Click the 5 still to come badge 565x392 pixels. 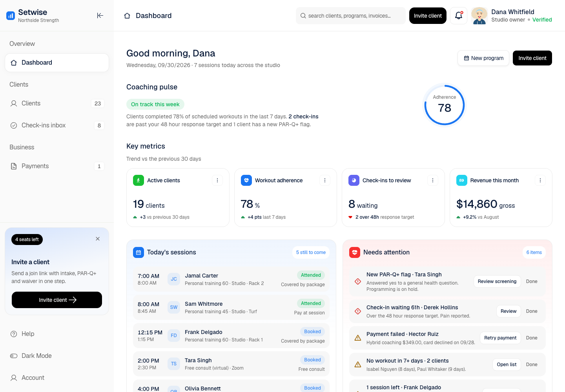click(x=311, y=252)
